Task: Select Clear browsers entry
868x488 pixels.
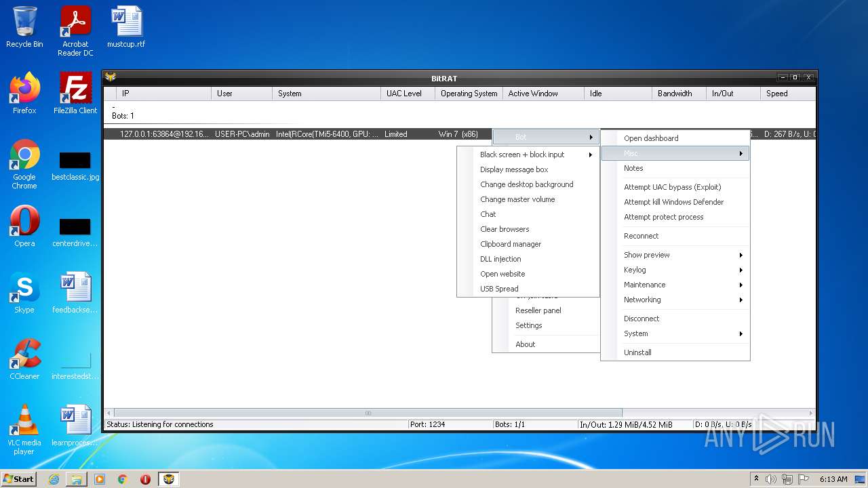Action: [x=528, y=229]
